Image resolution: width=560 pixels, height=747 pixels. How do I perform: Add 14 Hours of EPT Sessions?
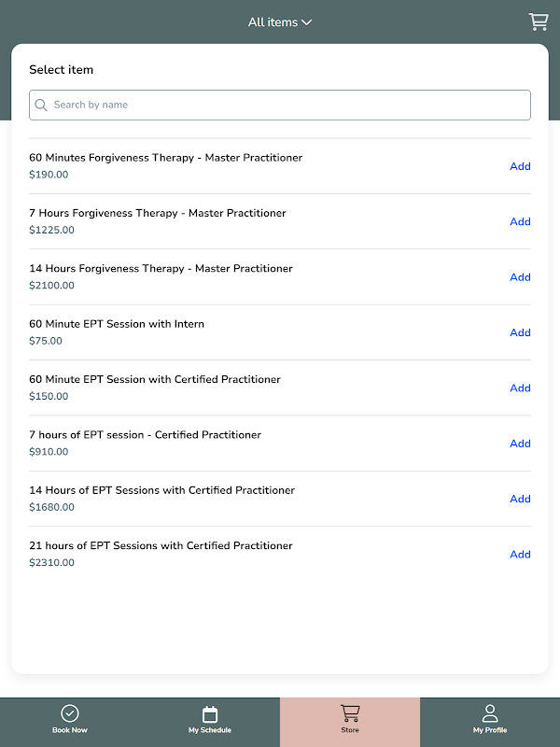click(520, 499)
